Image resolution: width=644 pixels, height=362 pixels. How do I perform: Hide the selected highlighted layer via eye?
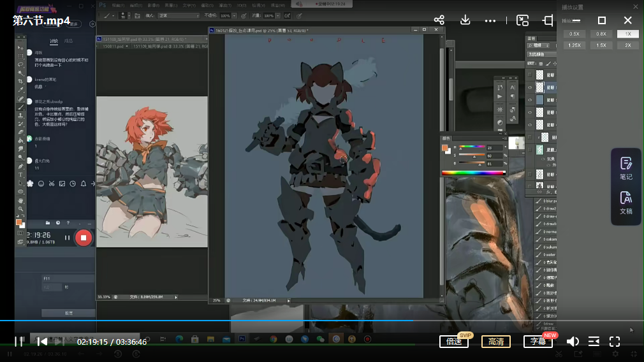pos(530,87)
